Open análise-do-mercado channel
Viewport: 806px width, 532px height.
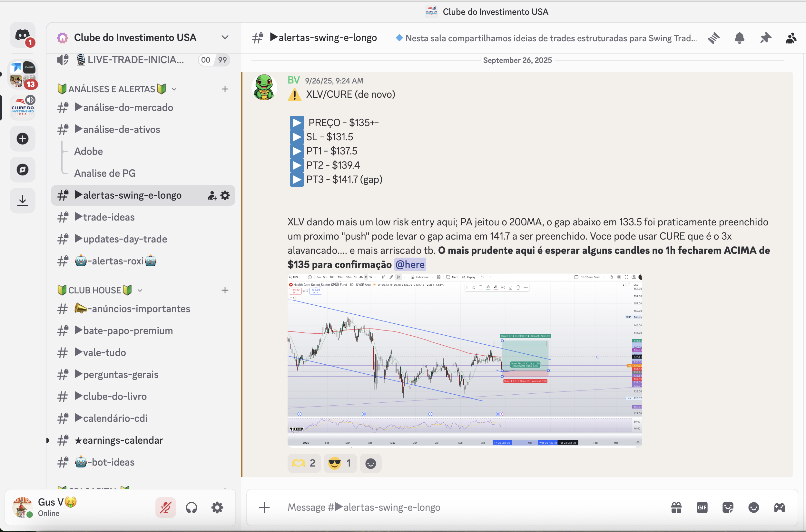(128, 108)
